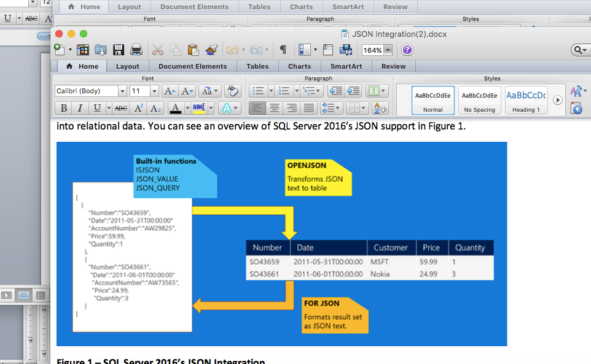Open Word Help with the question mark icon
This screenshot has width=591, height=364.
point(406,50)
